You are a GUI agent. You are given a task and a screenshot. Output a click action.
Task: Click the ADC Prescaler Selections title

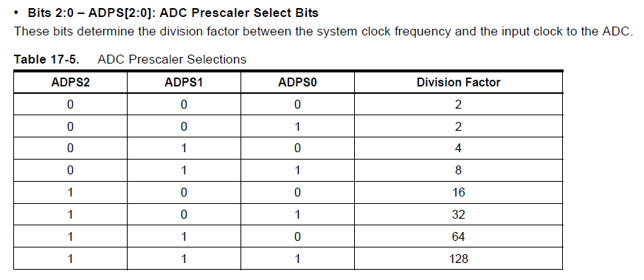(x=172, y=60)
